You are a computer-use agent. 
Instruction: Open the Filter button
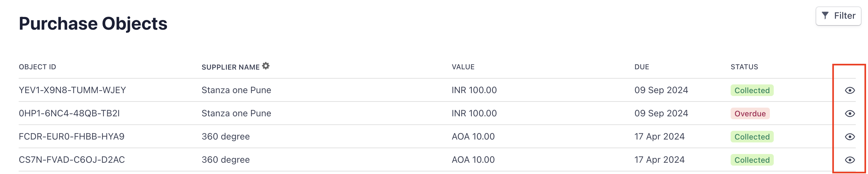point(838,16)
